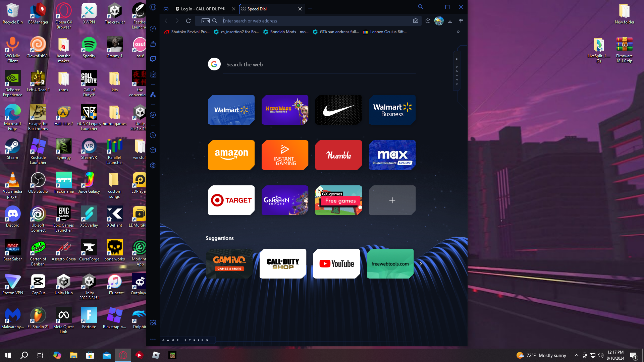Viewport: 644px width, 362px height.
Task: Open Easy Setup menu icon
Action: [461, 21]
